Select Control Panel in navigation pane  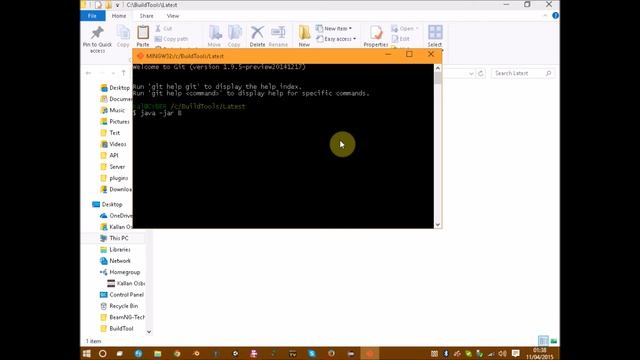tap(122, 295)
